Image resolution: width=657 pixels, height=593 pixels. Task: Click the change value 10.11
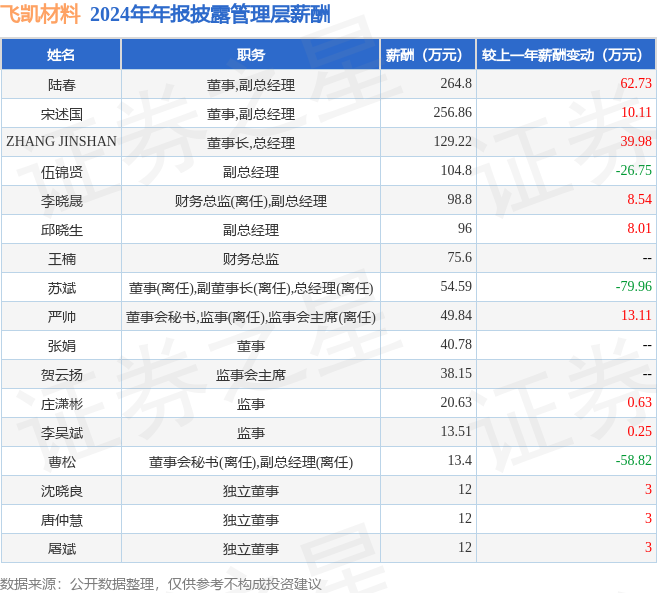pyautogui.click(x=636, y=112)
